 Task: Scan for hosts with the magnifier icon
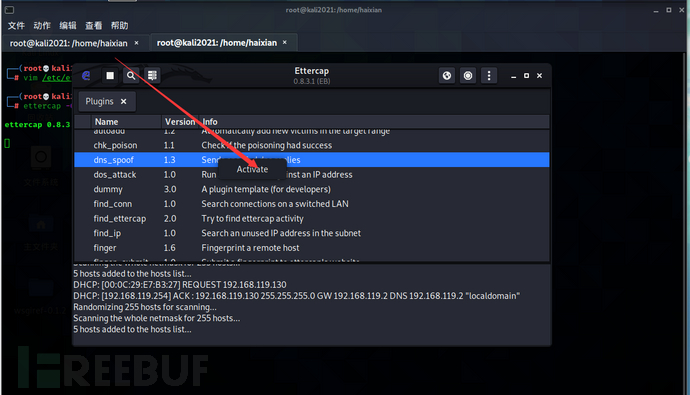131,76
